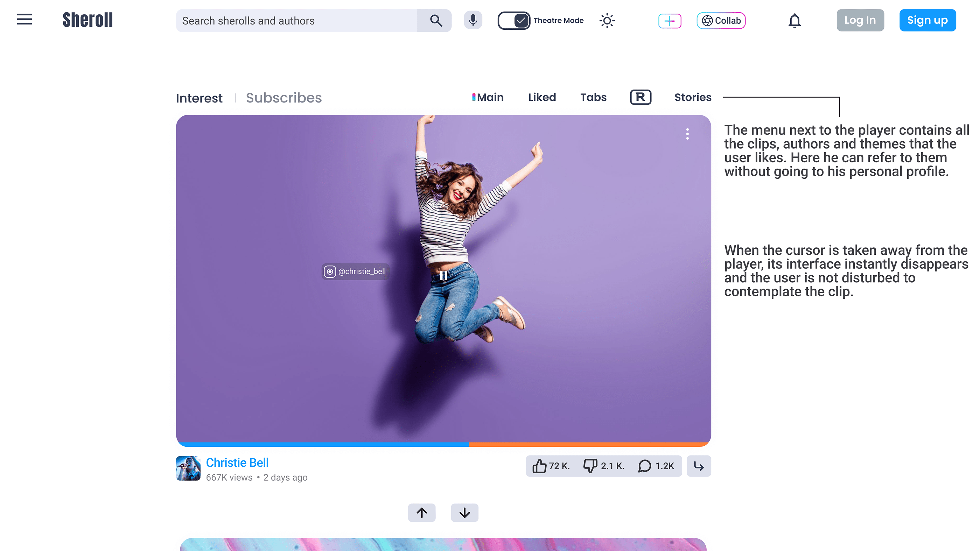
Task: Go to next clip with the down arrow
Action: (x=464, y=513)
